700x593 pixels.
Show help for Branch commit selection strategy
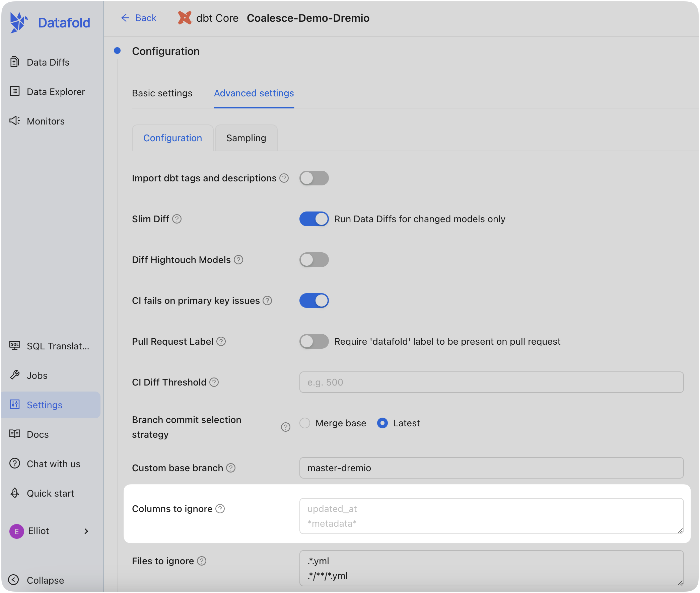coord(286,427)
